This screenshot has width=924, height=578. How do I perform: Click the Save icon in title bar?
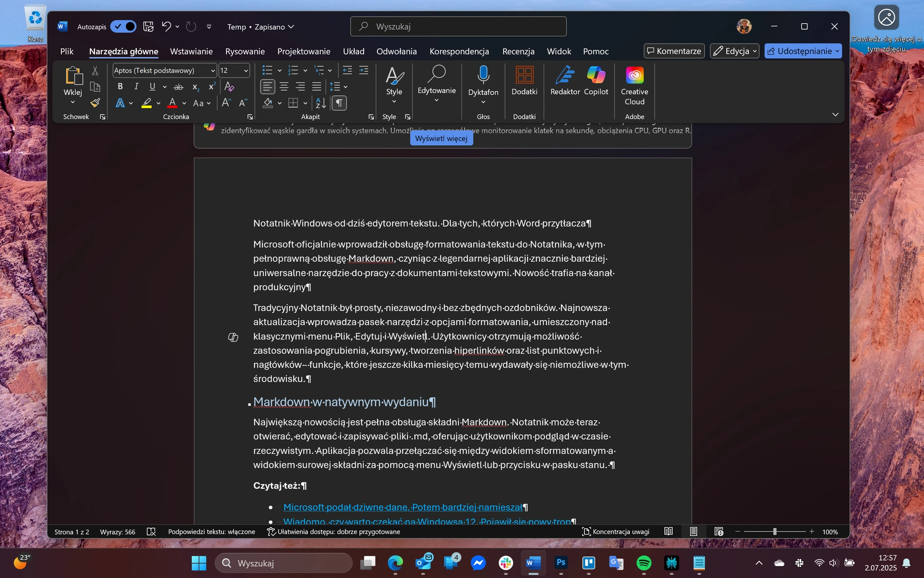[x=148, y=27]
